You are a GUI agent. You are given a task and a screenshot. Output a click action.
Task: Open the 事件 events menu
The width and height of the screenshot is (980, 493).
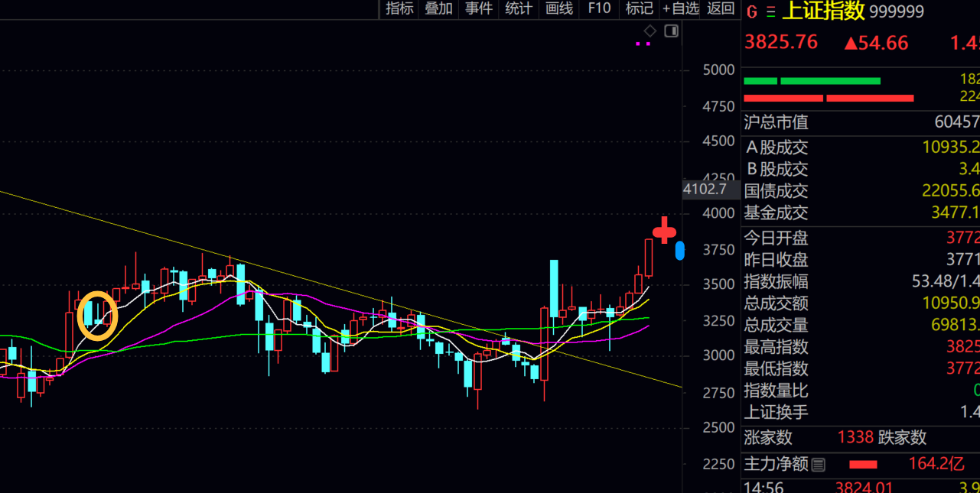(x=479, y=8)
